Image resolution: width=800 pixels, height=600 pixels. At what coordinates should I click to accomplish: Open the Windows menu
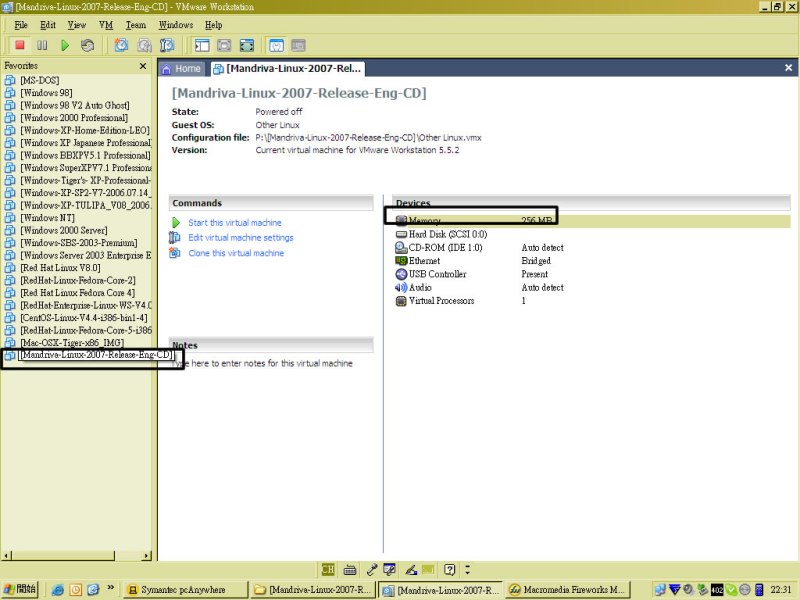tap(176, 25)
